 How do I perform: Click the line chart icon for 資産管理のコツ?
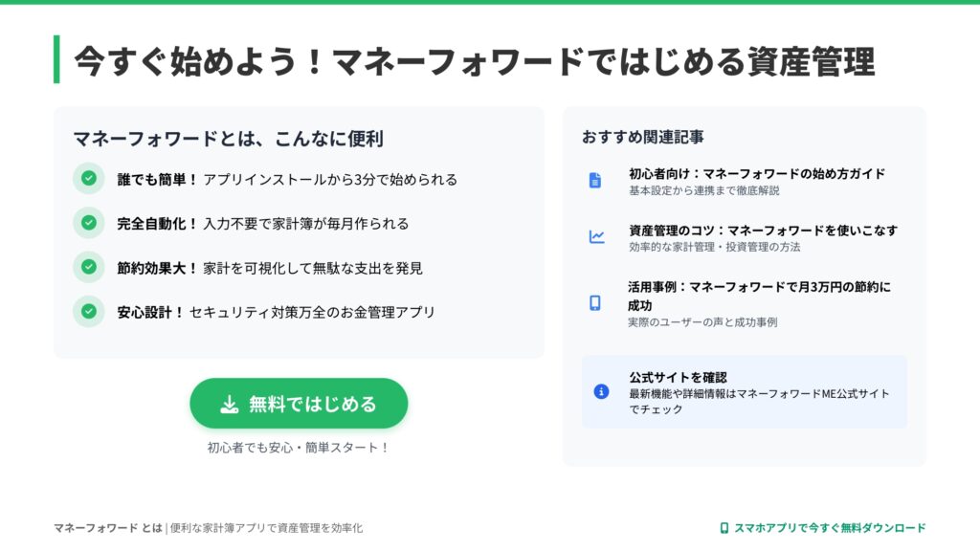click(596, 237)
